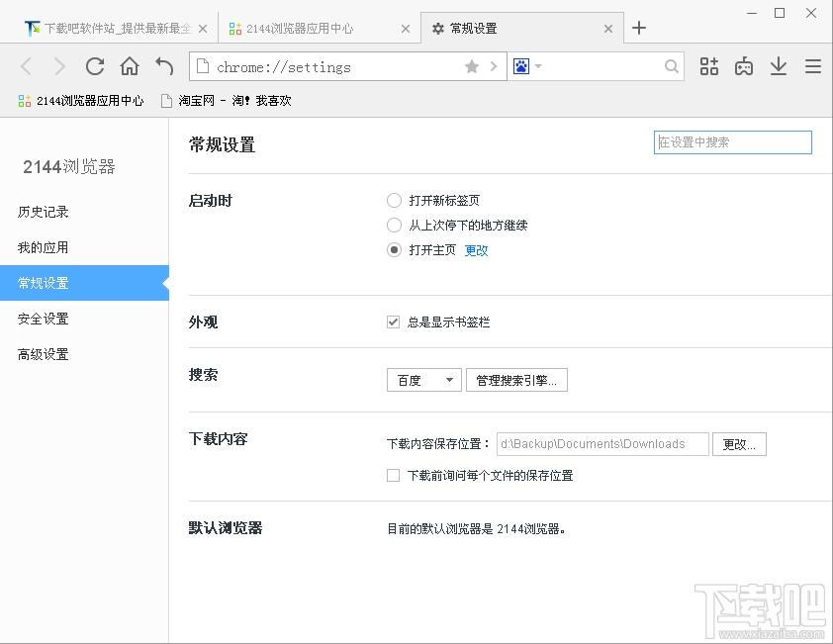Open the app center grid icon
The height and width of the screenshot is (644, 833).
(x=708, y=66)
